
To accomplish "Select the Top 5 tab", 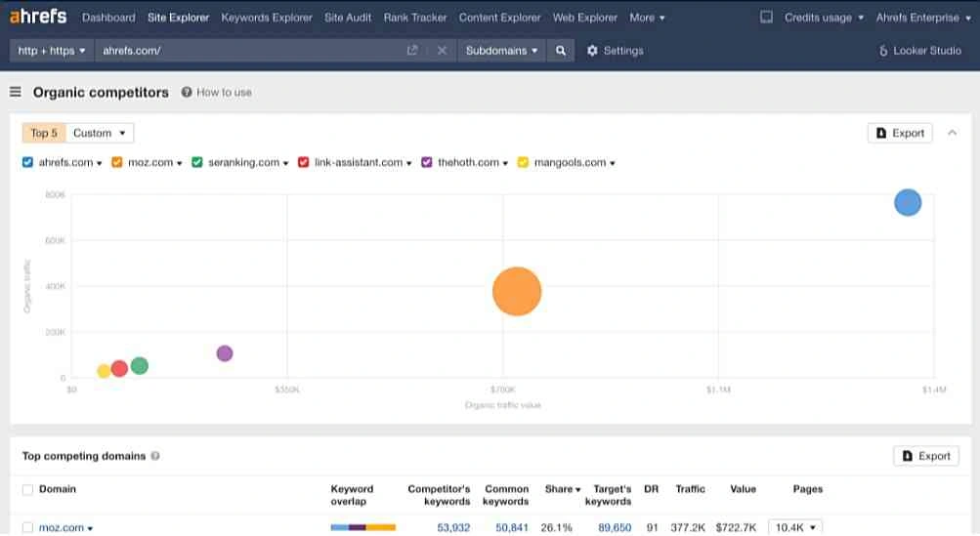I will (x=44, y=133).
